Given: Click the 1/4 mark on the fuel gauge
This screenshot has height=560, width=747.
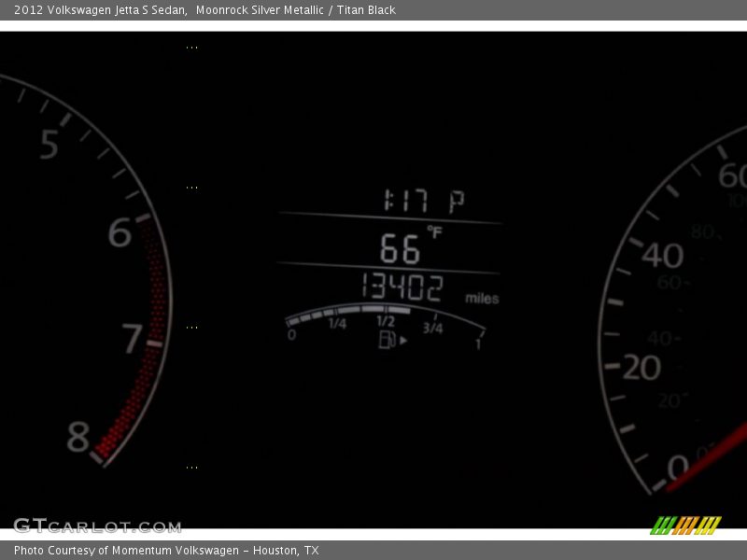Looking at the screenshot, I should pyautogui.click(x=337, y=324).
